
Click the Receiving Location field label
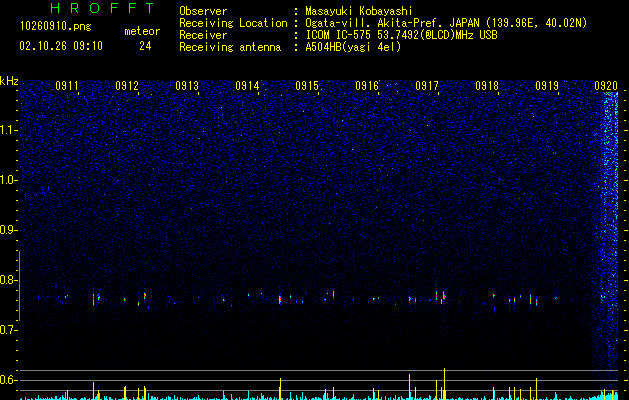[x=233, y=23]
